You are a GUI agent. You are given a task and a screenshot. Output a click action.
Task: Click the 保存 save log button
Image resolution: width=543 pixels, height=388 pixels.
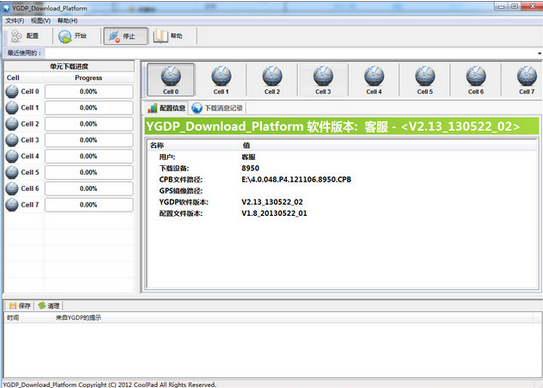(20, 306)
